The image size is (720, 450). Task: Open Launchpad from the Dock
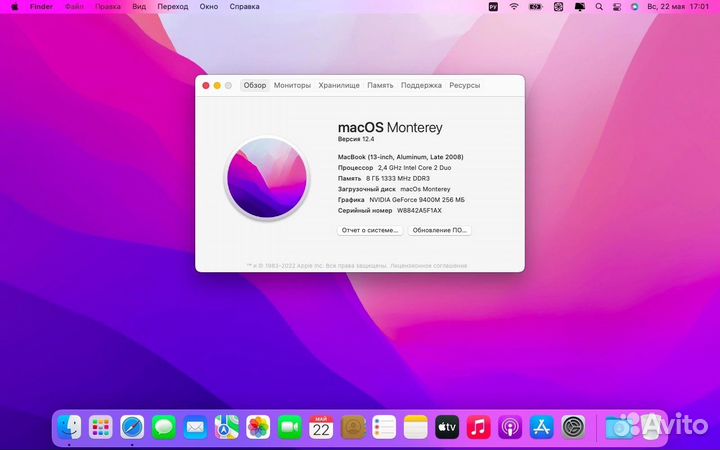point(101,427)
